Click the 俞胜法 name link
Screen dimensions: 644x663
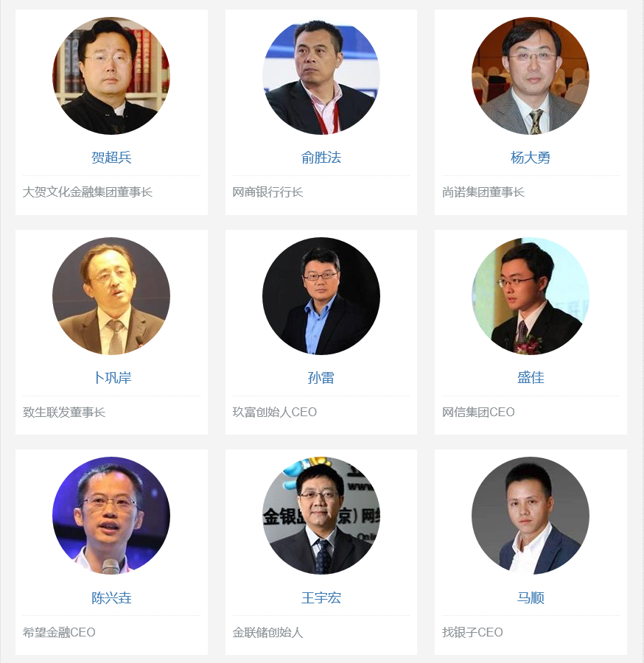(x=321, y=158)
